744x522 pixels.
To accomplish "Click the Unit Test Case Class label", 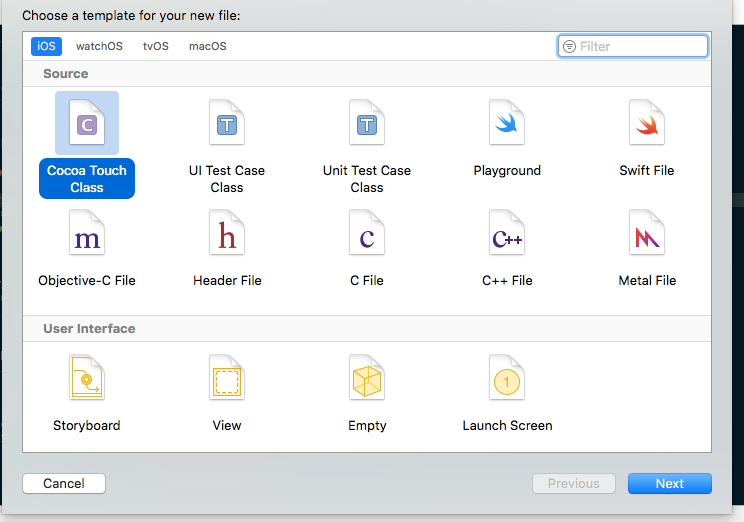I will 367,179.
